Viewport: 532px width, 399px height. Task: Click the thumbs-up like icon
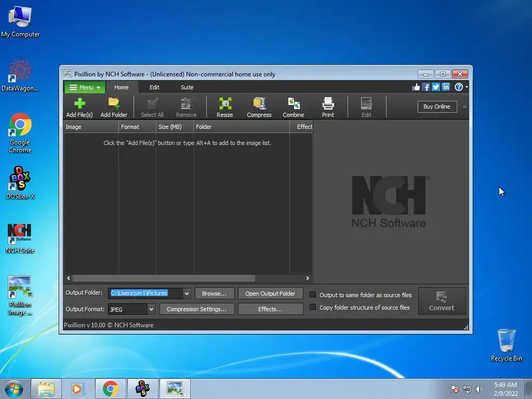point(416,87)
